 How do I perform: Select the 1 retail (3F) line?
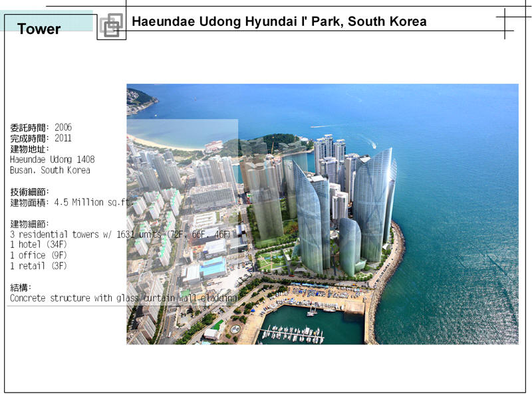click(x=39, y=266)
